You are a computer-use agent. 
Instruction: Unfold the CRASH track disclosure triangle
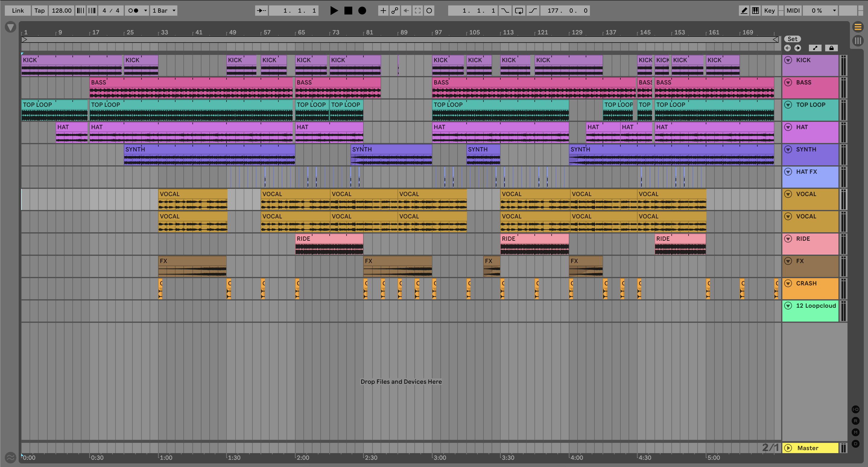[x=788, y=283]
